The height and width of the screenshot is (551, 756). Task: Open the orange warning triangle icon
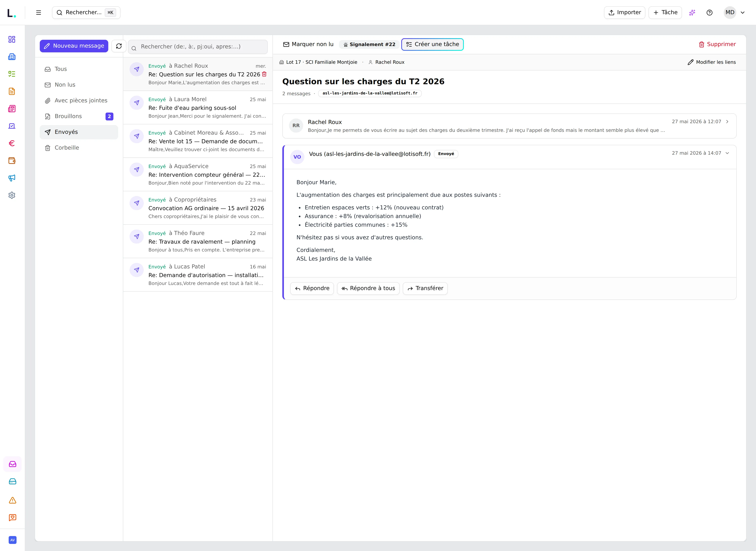[x=12, y=500]
